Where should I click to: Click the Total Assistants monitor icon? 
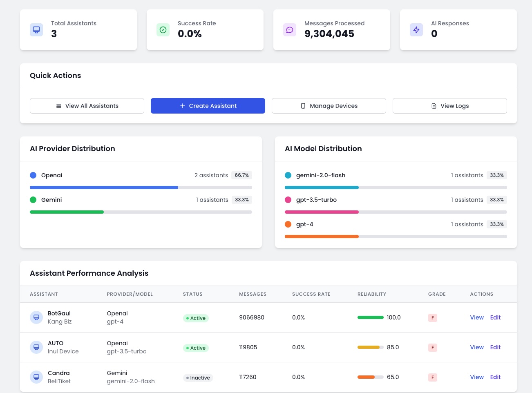[36, 29]
